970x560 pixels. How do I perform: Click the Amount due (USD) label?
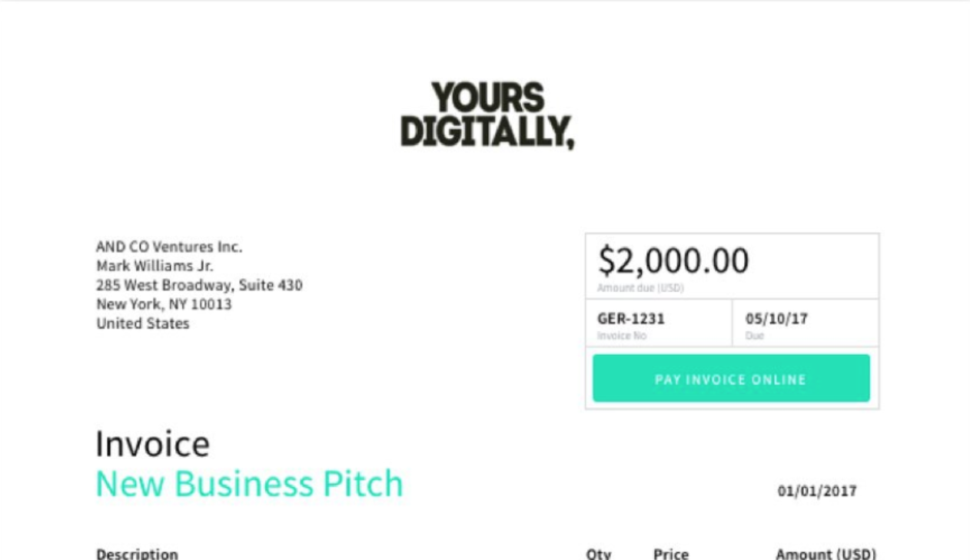pos(640,289)
